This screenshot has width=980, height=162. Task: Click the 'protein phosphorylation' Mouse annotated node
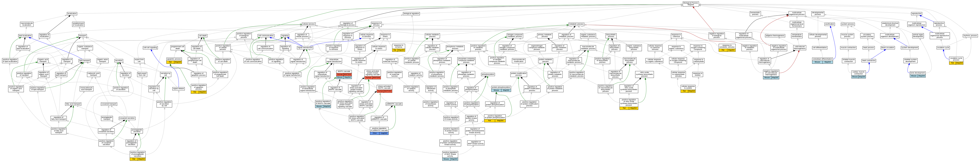[x=501, y=89]
